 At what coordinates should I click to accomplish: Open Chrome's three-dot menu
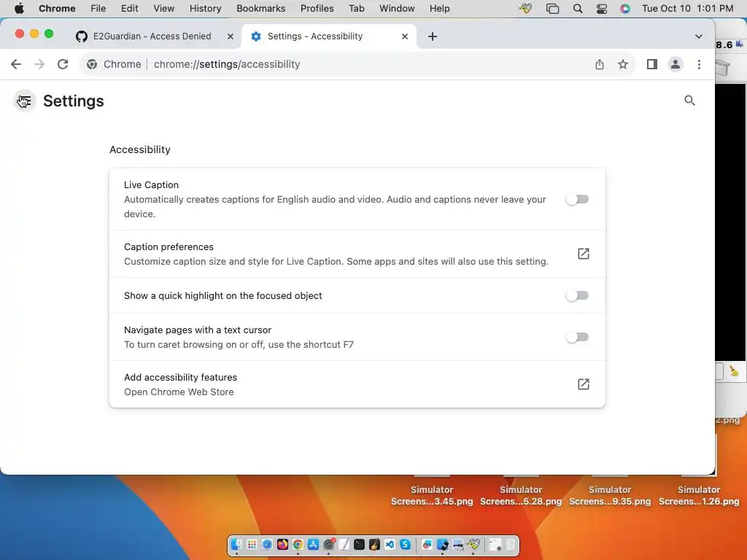[x=699, y=64]
